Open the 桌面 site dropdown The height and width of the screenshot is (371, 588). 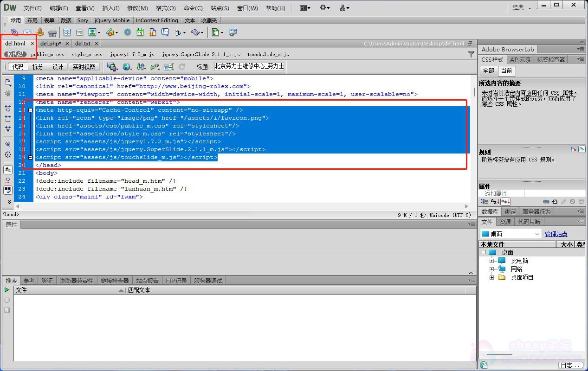pyautogui.click(x=510, y=234)
